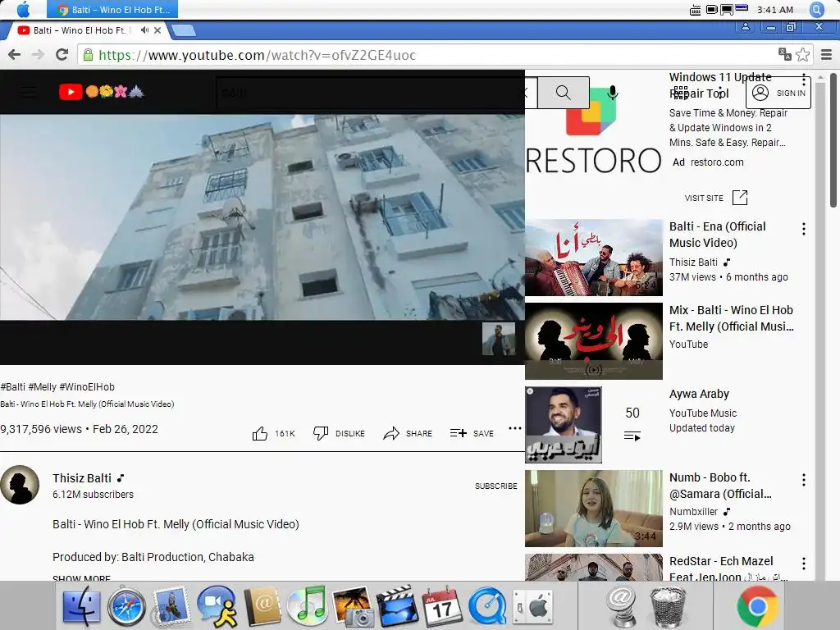Open the #WinoElHob hashtag link
The height and width of the screenshot is (630, 840).
tap(87, 387)
